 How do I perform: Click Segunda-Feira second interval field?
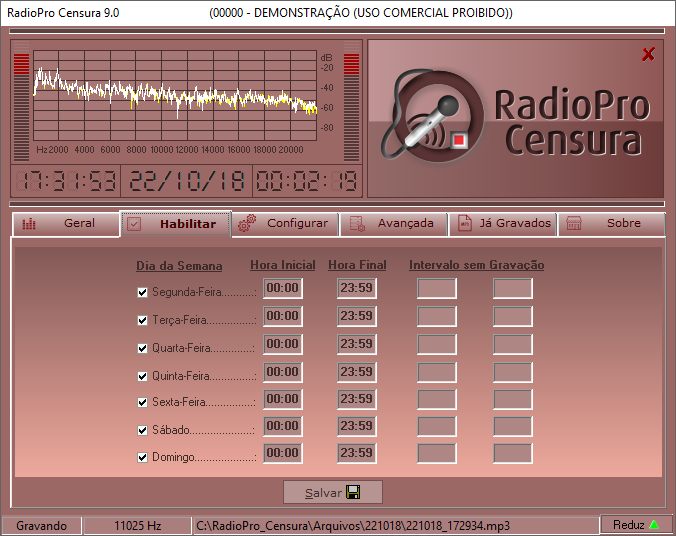click(513, 288)
